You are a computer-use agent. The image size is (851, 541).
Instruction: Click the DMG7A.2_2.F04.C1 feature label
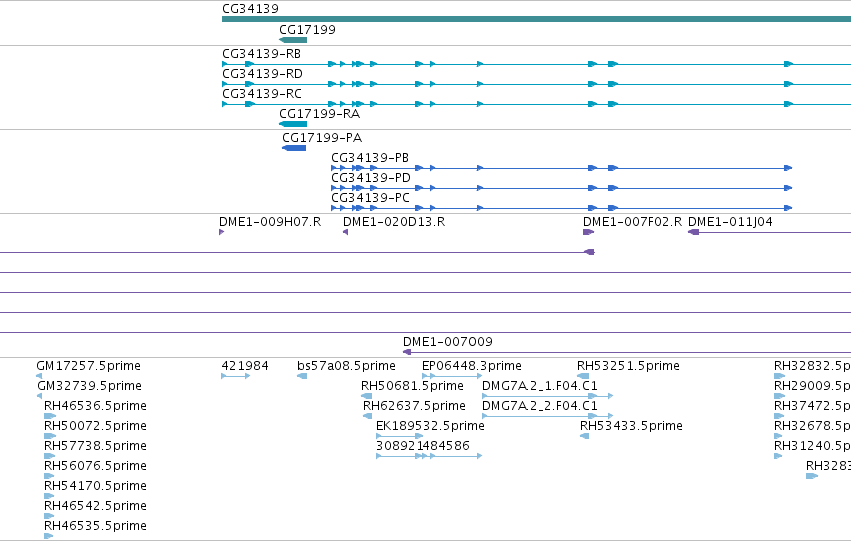point(540,406)
